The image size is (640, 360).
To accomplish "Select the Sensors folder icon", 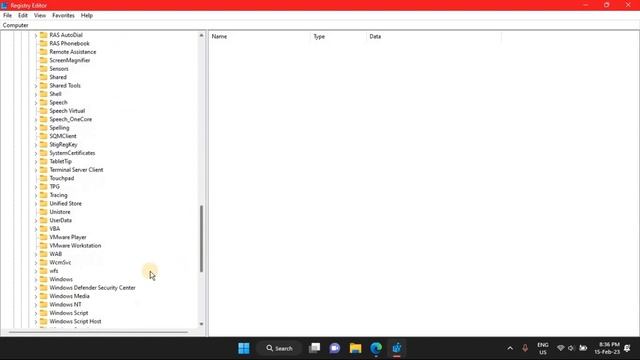I will point(44,69).
